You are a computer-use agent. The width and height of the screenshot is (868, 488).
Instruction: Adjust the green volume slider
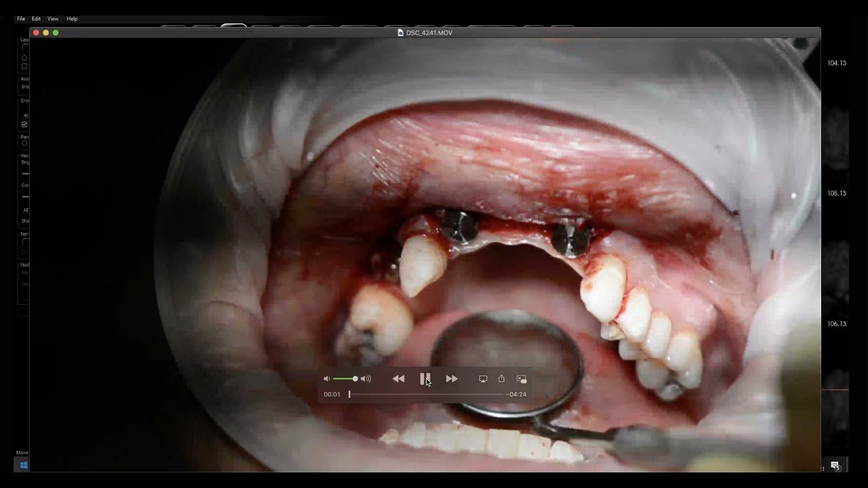tap(345, 379)
